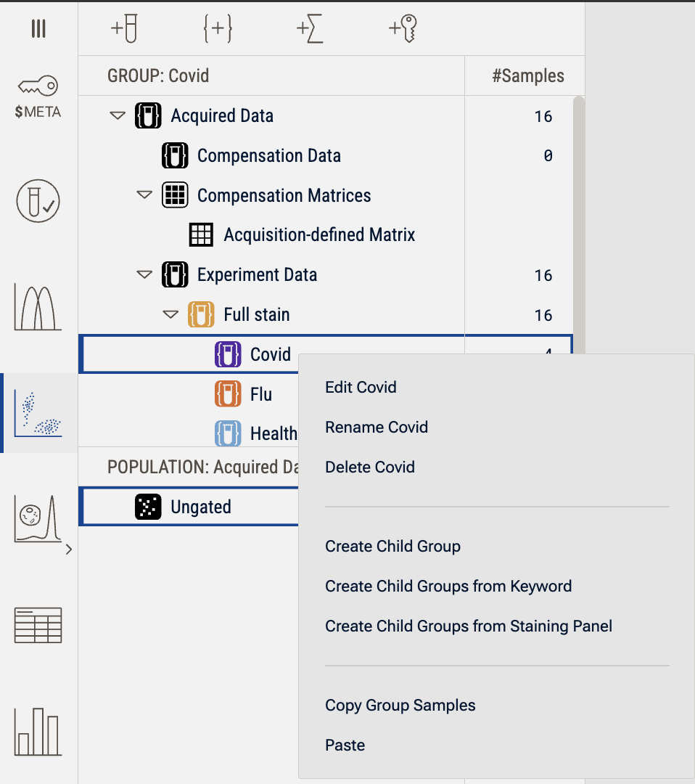Click the three-bar icon atop sidebar
Image resolution: width=695 pixels, height=784 pixels.
[38, 28]
